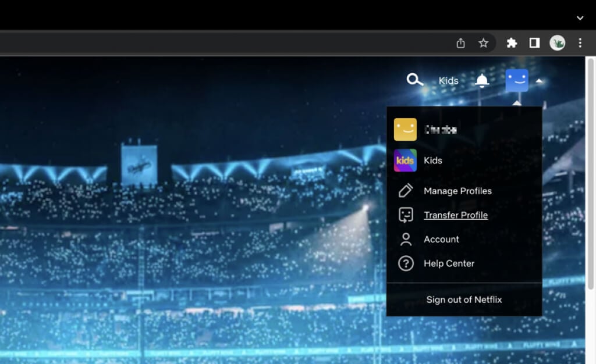
Task: Switch to the Kids profile icon
Action: click(x=405, y=160)
